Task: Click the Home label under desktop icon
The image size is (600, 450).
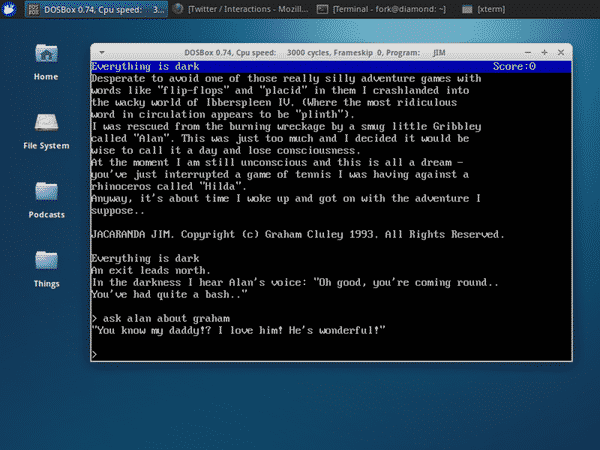Action: click(46, 77)
